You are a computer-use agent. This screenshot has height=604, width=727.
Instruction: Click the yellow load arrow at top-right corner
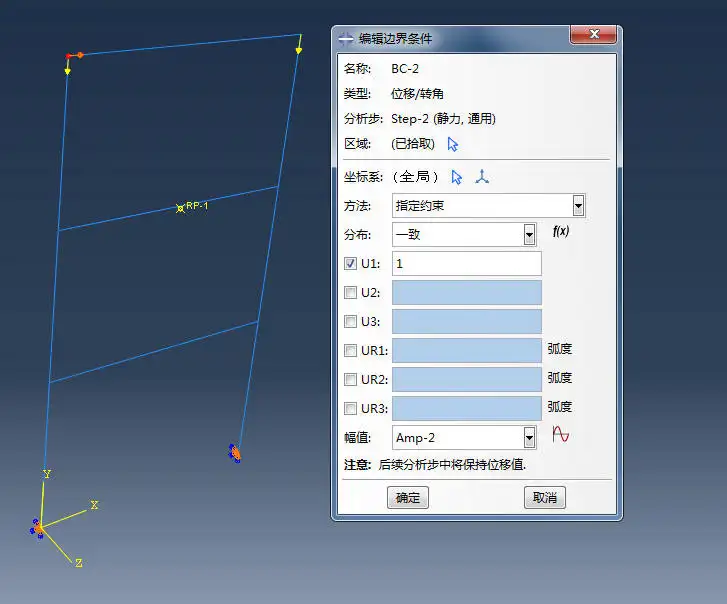[299, 45]
